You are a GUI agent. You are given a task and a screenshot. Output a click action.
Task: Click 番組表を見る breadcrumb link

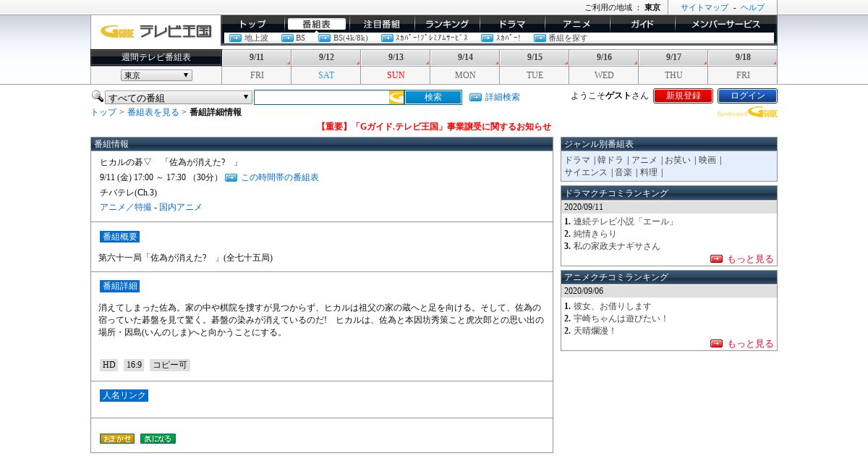coord(153,112)
